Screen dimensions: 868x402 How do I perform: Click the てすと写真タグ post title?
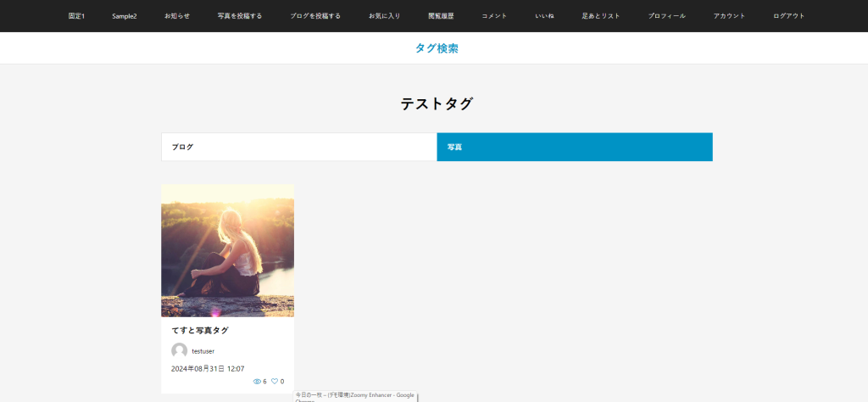[200, 330]
